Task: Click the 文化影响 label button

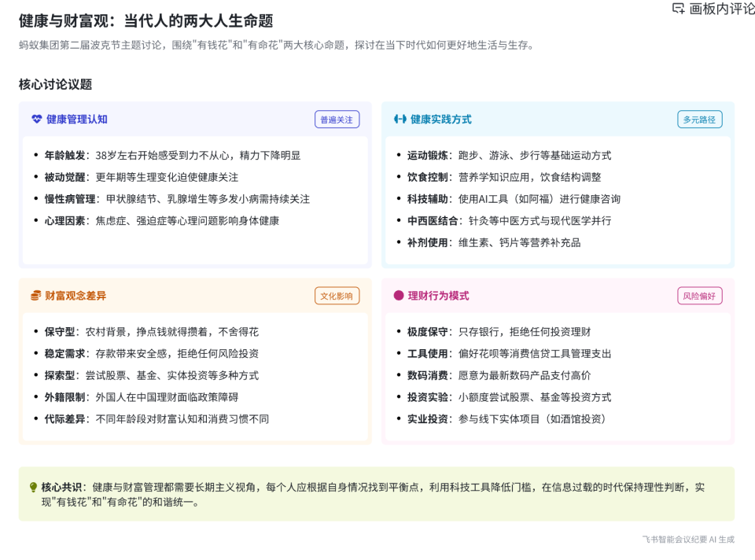Action: tap(337, 297)
